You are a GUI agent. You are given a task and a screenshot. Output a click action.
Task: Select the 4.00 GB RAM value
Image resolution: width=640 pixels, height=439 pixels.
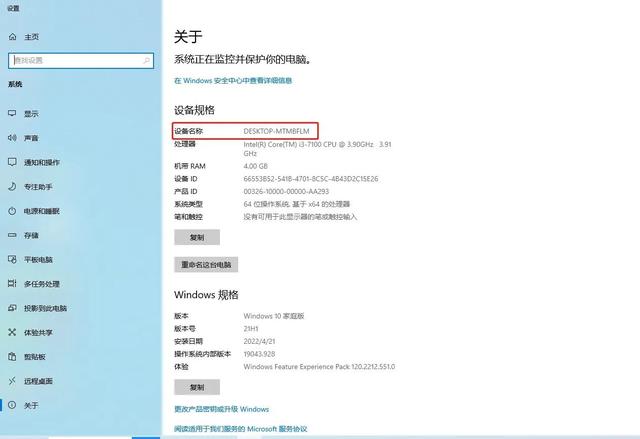click(x=256, y=166)
